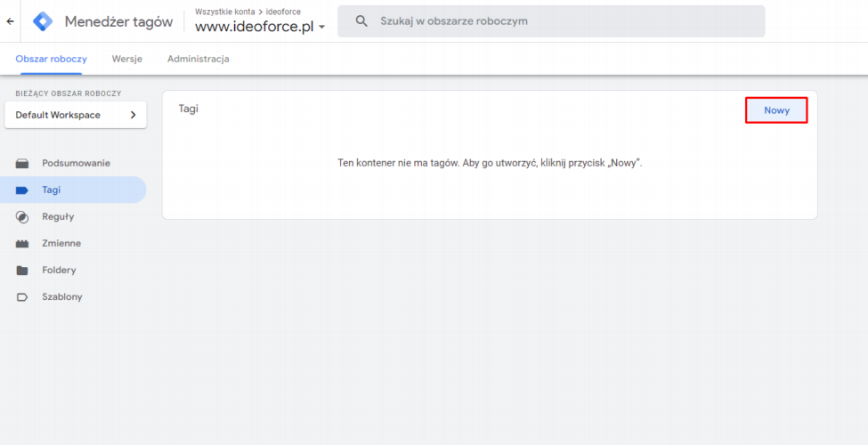
Task: Click the Tag Manager diamond logo
Action: tap(44, 21)
